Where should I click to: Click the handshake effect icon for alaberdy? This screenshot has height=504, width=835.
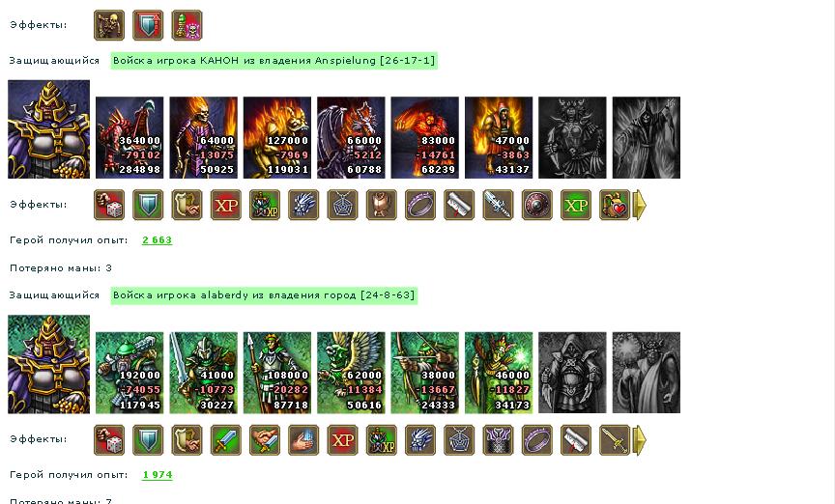pos(265,440)
